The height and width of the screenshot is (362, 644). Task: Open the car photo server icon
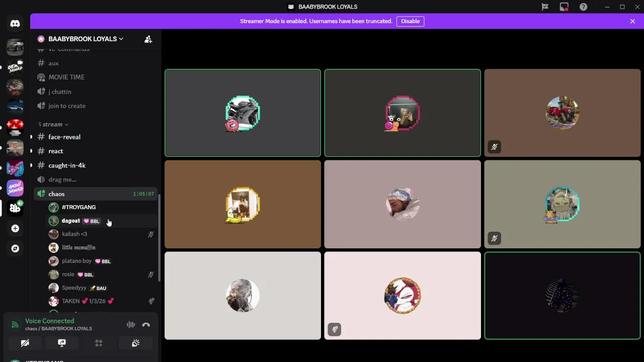15,47
